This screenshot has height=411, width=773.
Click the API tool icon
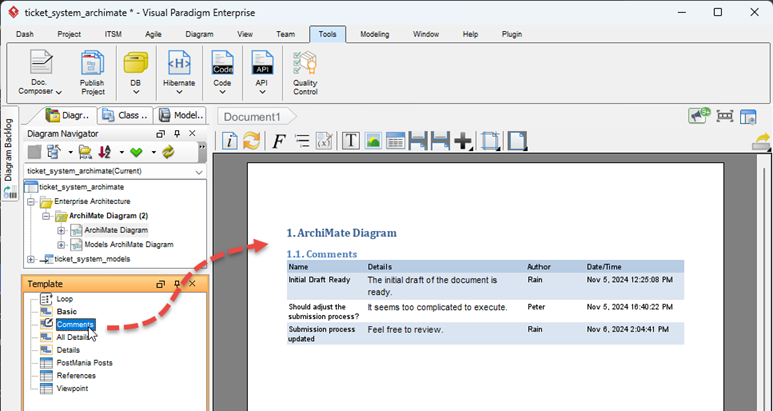(262, 63)
